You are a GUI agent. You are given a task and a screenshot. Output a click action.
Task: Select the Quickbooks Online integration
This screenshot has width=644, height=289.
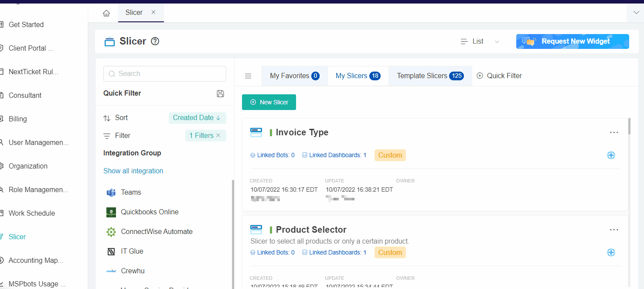[x=150, y=212]
